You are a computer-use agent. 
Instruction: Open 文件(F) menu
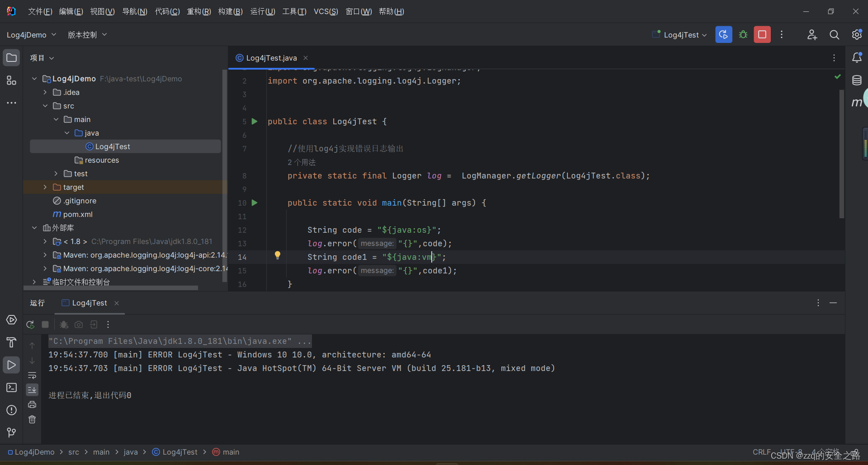click(x=40, y=11)
